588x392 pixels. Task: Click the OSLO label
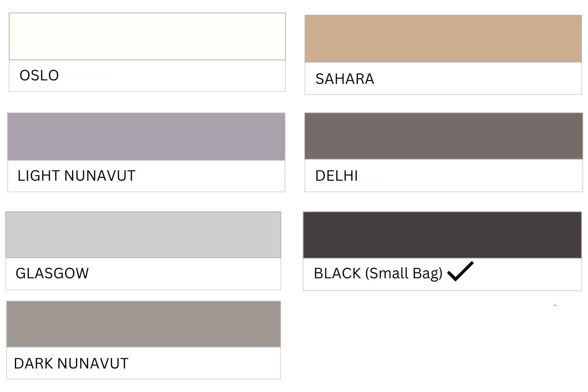pyautogui.click(x=39, y=75)
